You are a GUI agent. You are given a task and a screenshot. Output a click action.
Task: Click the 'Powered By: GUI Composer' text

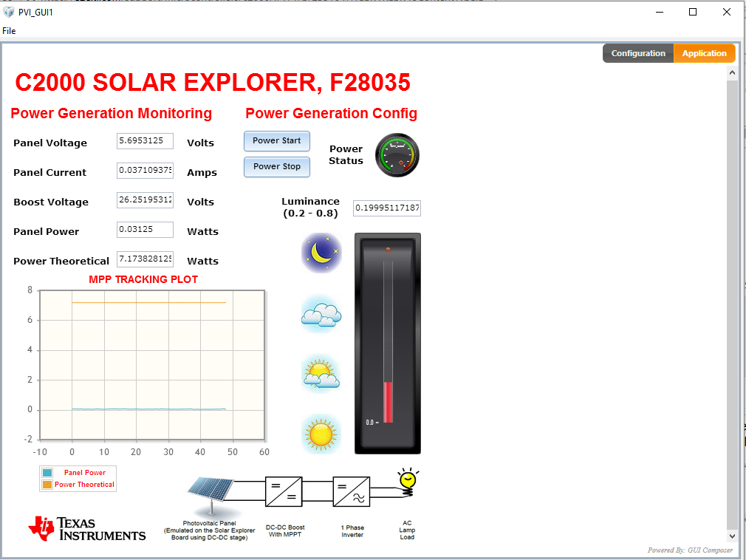[690, 550]
